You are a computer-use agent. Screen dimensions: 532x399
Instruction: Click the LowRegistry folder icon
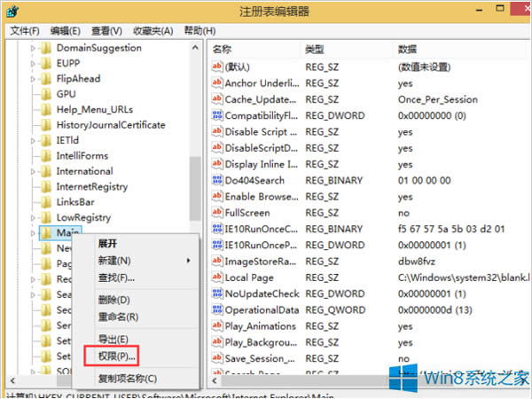click(46, 217)
